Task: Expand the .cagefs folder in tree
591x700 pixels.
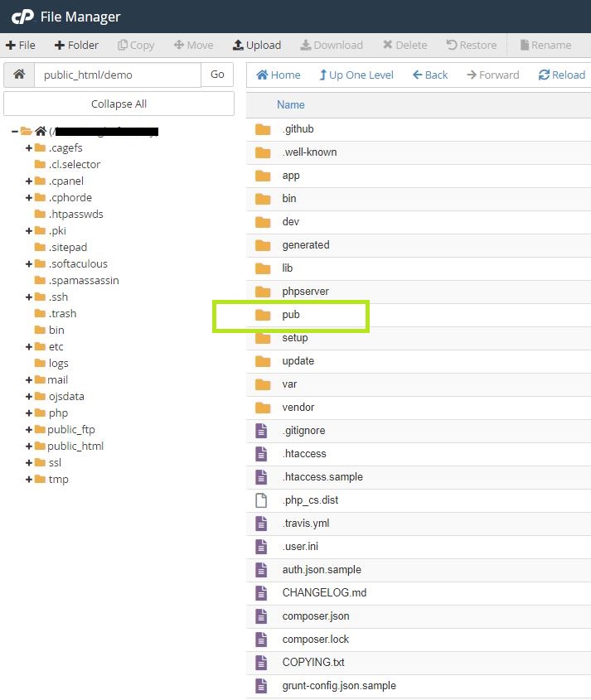Action: coord(29,147)
